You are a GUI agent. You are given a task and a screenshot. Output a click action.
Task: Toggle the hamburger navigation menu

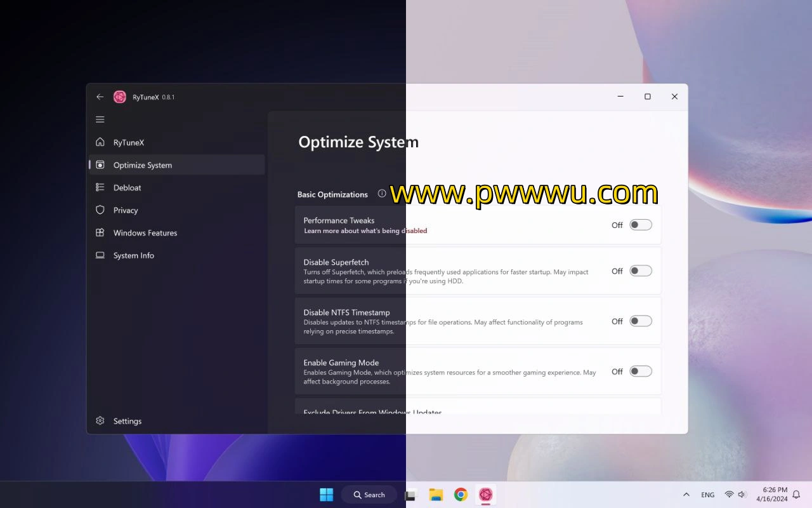coord(100,119)
